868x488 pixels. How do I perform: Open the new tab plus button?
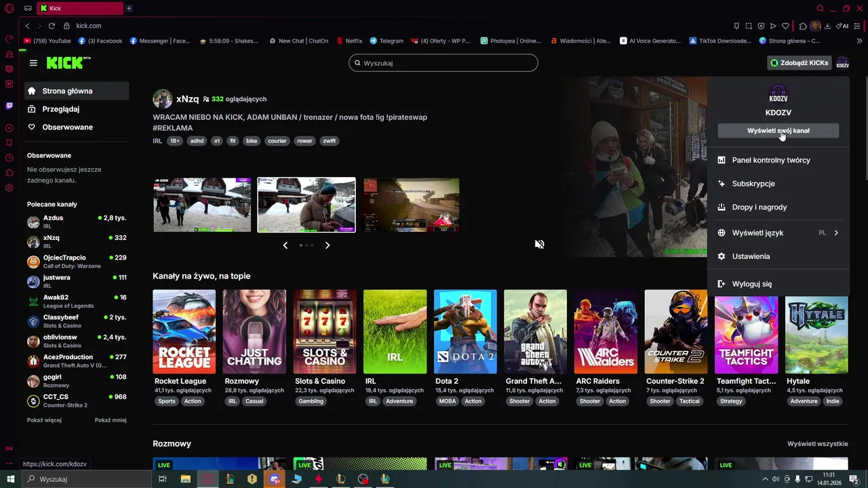[x=129, y=8]
